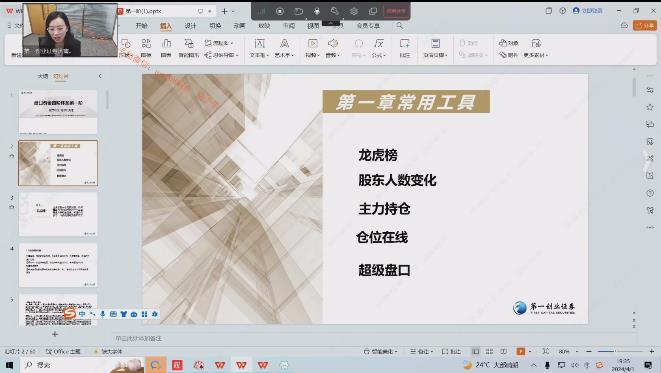The width and height of the screenshot is (661, 373).
Task: Click the orange share button
Action: 645,26
